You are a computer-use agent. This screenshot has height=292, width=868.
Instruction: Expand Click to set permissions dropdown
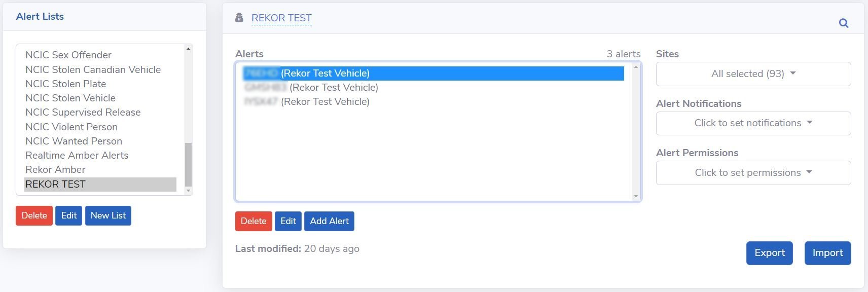(753, 173)
